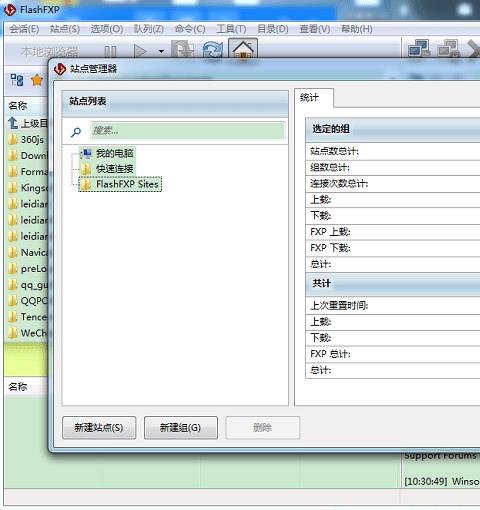Click the disconnect computers icon at right toolbar
The image size is (480, 510).
pyautogui.click(x=448, y=49)
